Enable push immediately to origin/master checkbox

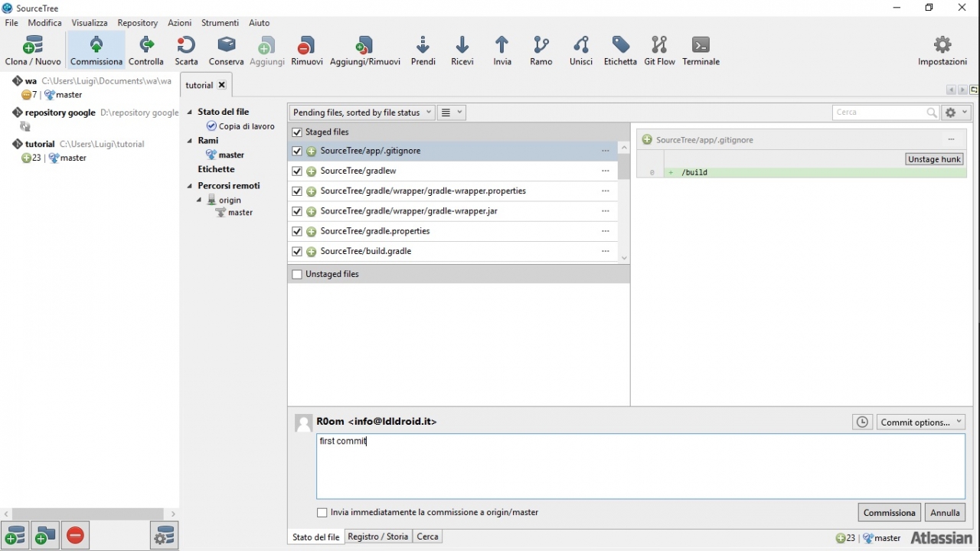coord(322,513)
